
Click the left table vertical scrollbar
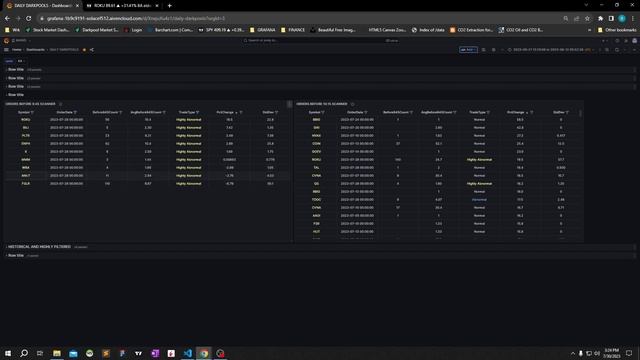289,104
